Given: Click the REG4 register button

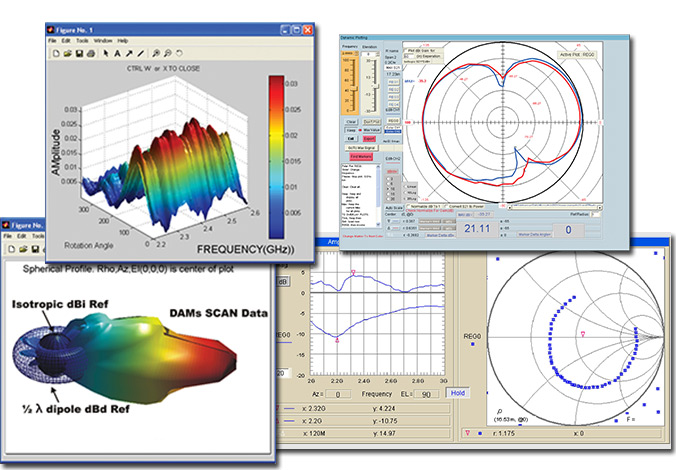Looking at the screenshot, I should click(394, 104).
